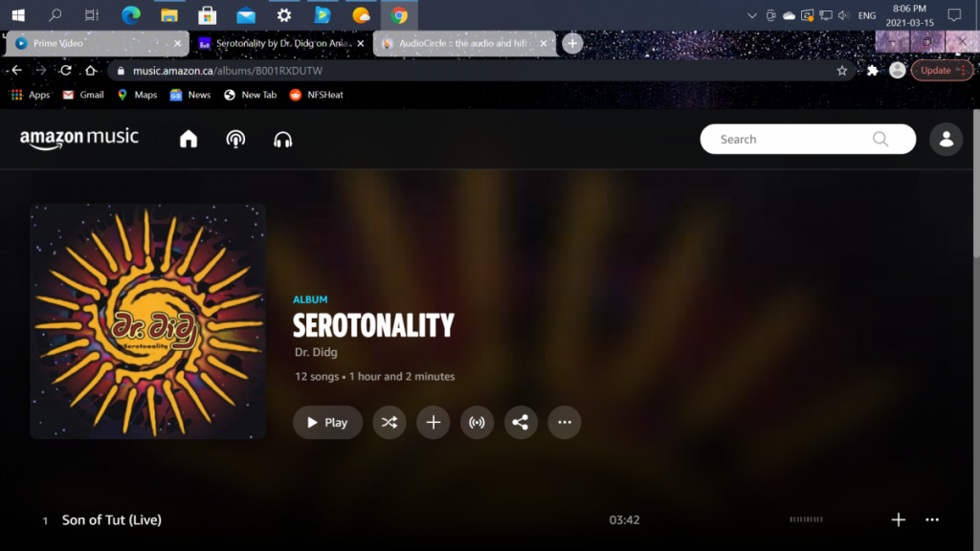Go back in the browser

[17, 70]
